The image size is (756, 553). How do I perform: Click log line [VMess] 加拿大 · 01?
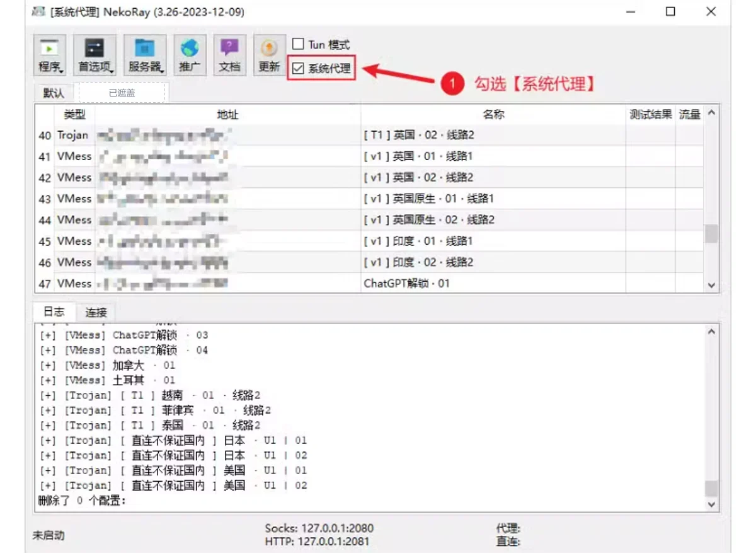(x=108, y=365)
